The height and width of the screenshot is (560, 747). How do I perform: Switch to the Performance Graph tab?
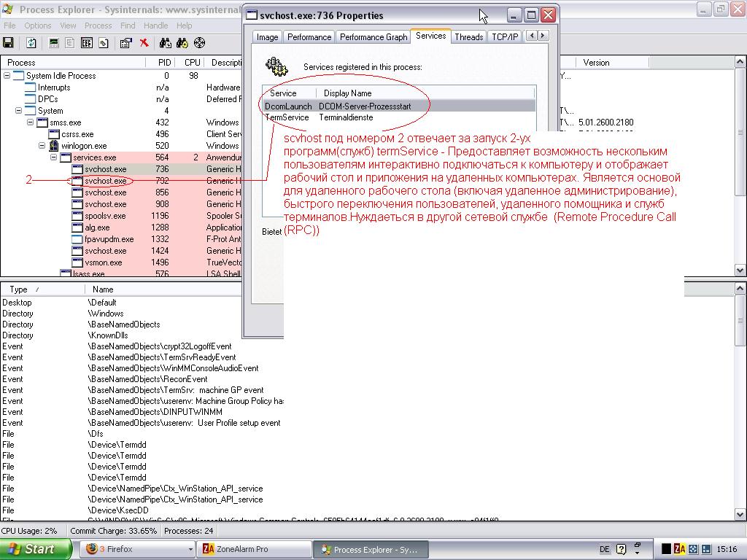(373, 36)
